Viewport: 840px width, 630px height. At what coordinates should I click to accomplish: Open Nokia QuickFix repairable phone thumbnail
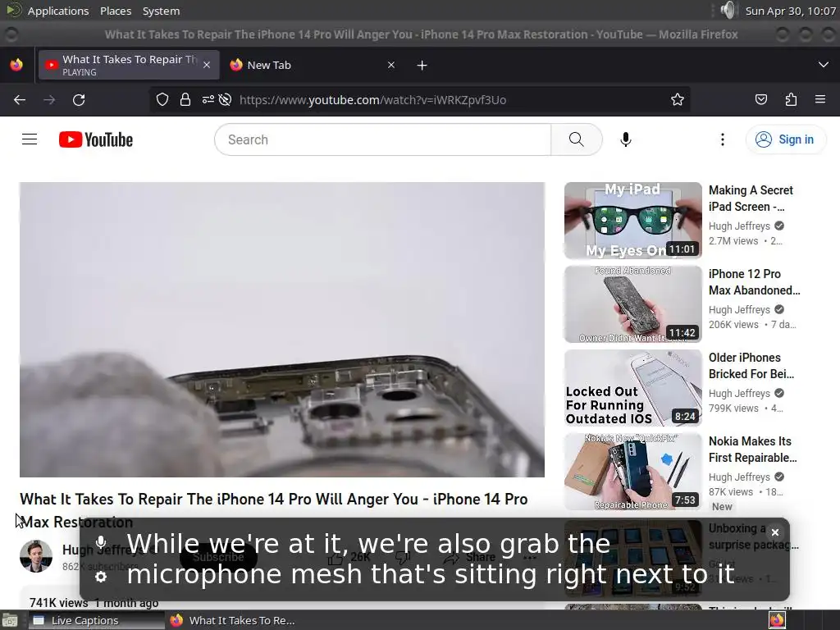point(632,472)
